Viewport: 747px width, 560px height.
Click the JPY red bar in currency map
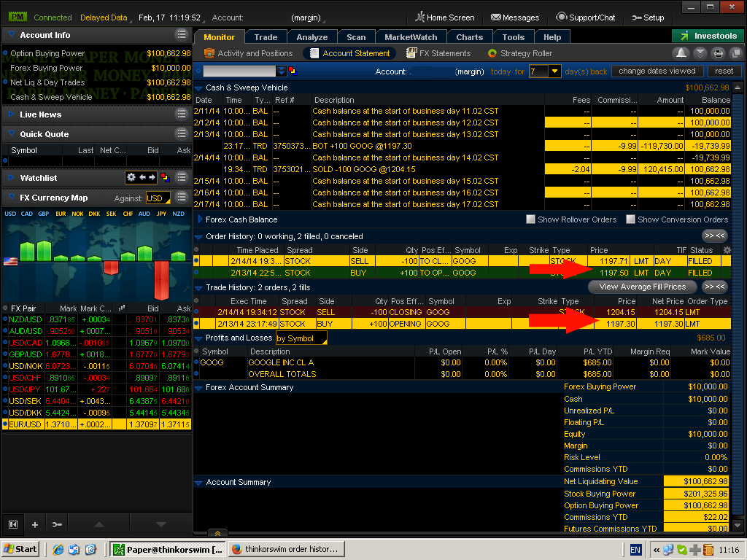[x=161, y=280]
